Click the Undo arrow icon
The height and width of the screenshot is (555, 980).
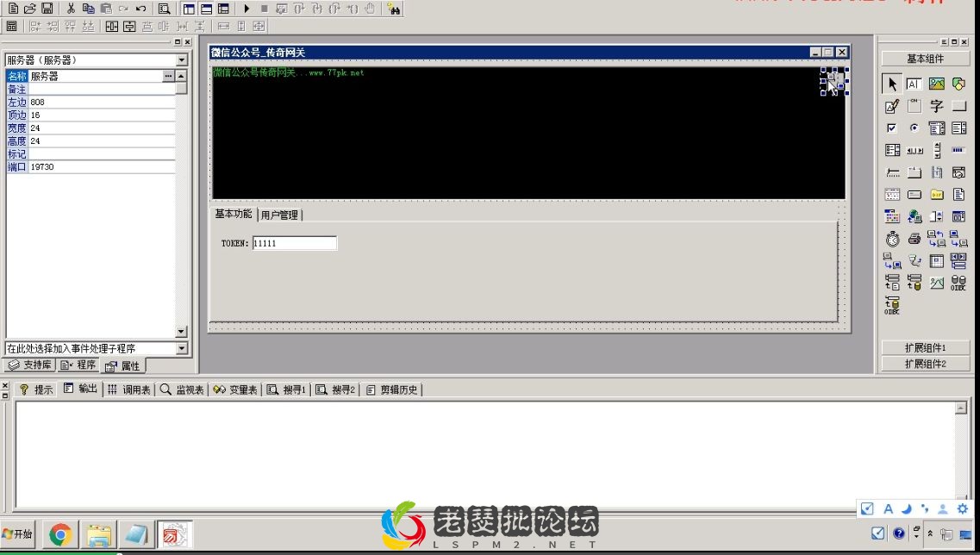coord(140,9)
